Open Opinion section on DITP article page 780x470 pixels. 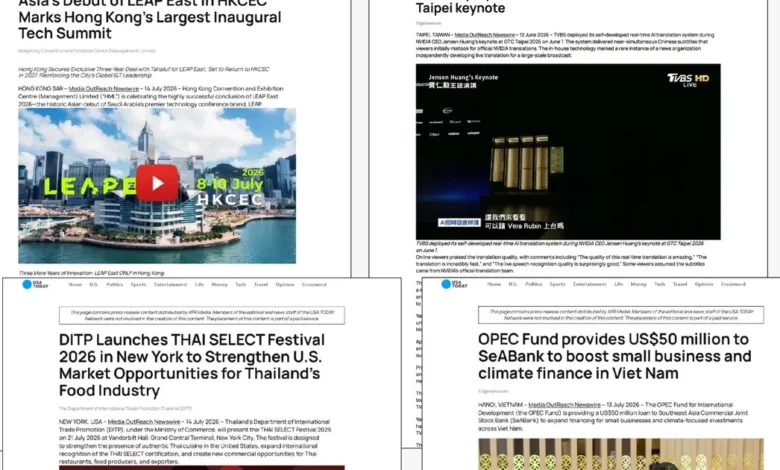[285, 284]
